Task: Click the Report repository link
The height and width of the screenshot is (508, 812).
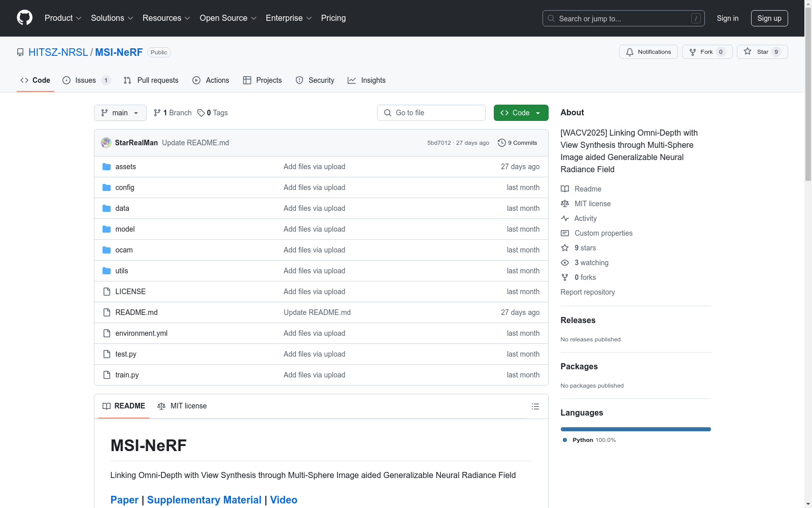Action: [x=588, y=292]
